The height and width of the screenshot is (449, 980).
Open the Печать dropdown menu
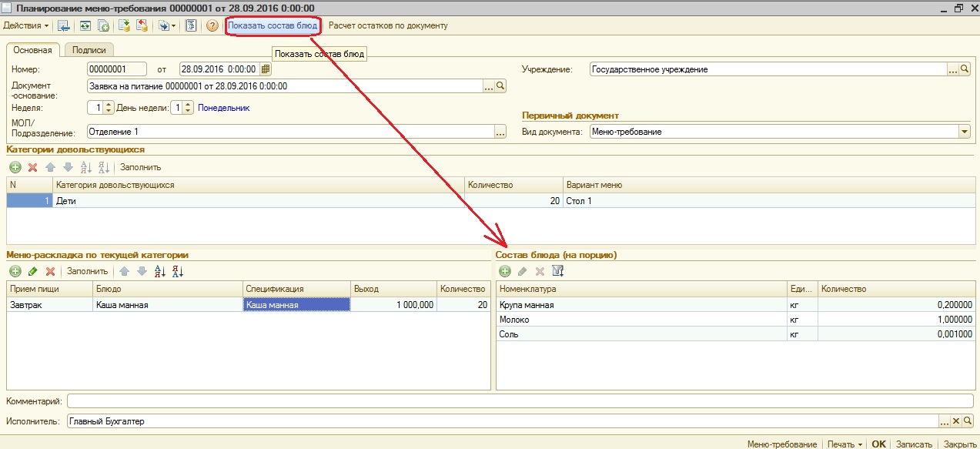tap(845, 444)
